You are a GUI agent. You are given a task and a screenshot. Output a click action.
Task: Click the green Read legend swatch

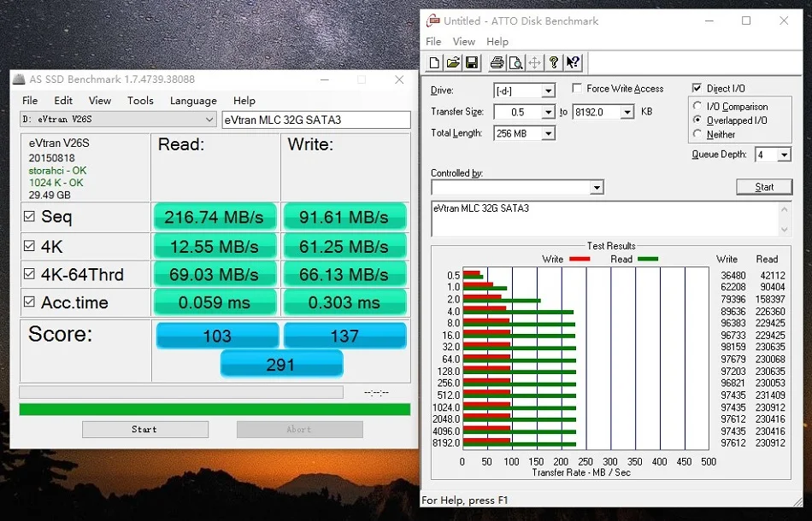click(x=648, y=259)
